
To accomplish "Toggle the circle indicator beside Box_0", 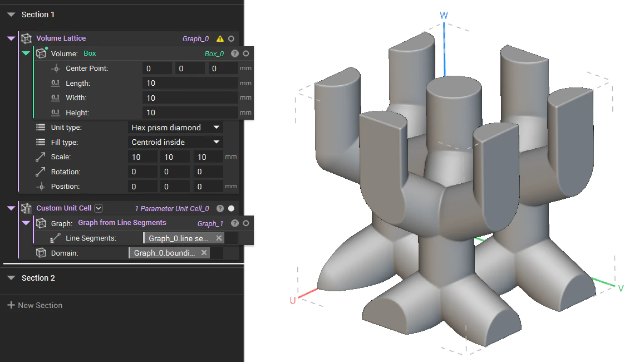I will (x=245, y=53).
